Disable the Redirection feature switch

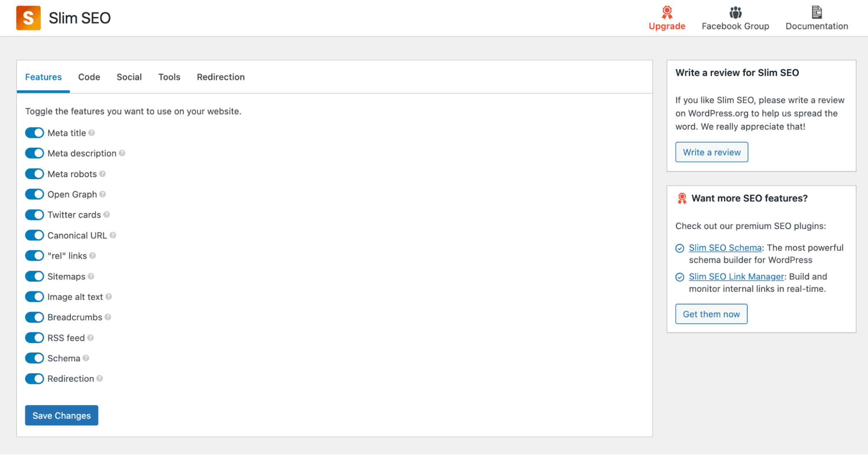pos(34,379)
